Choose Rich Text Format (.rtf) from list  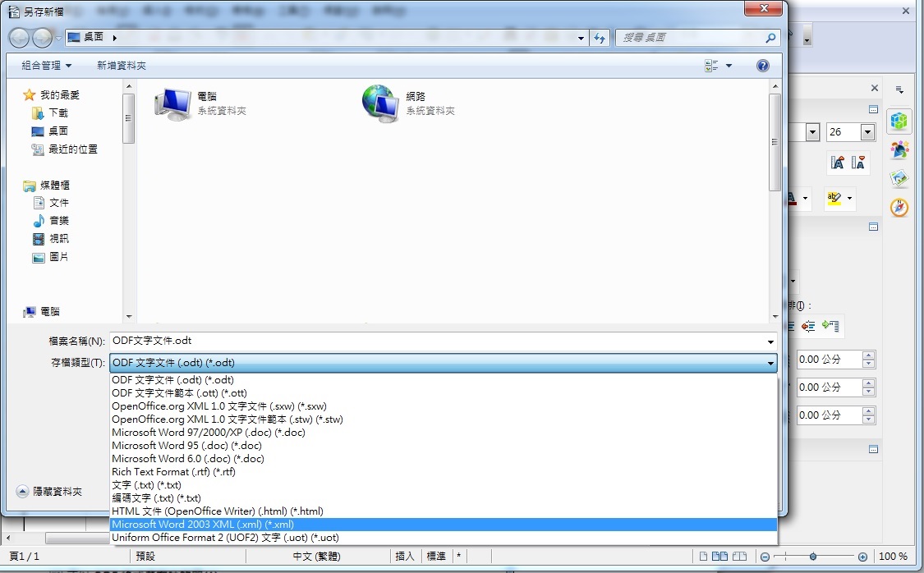(172, 472)
